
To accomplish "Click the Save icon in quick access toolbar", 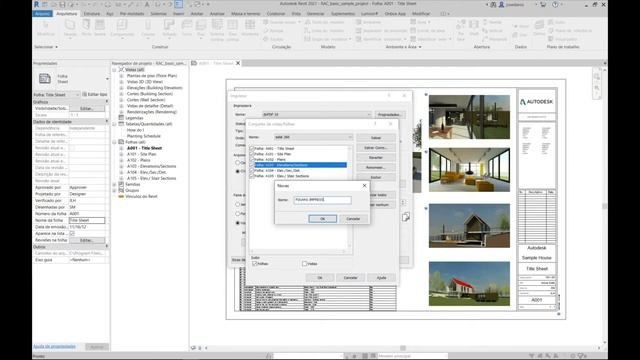I will pos(62,4).
